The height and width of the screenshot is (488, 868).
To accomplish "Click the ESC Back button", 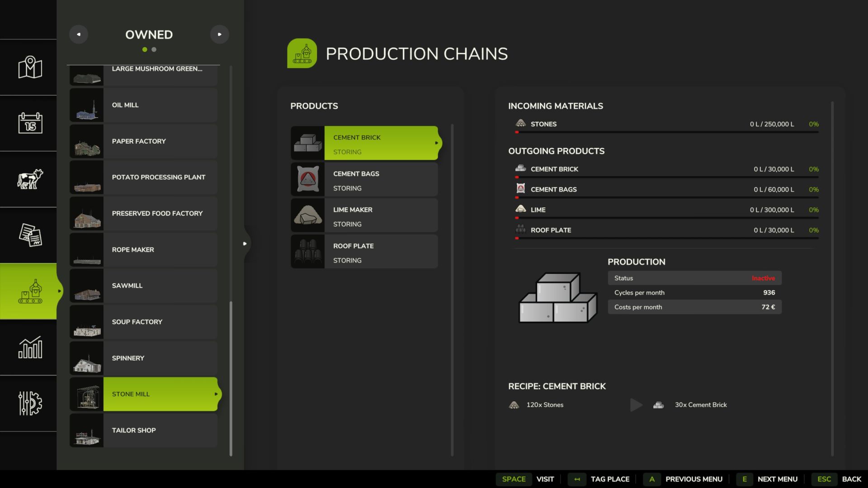I will tap(836, 479).
